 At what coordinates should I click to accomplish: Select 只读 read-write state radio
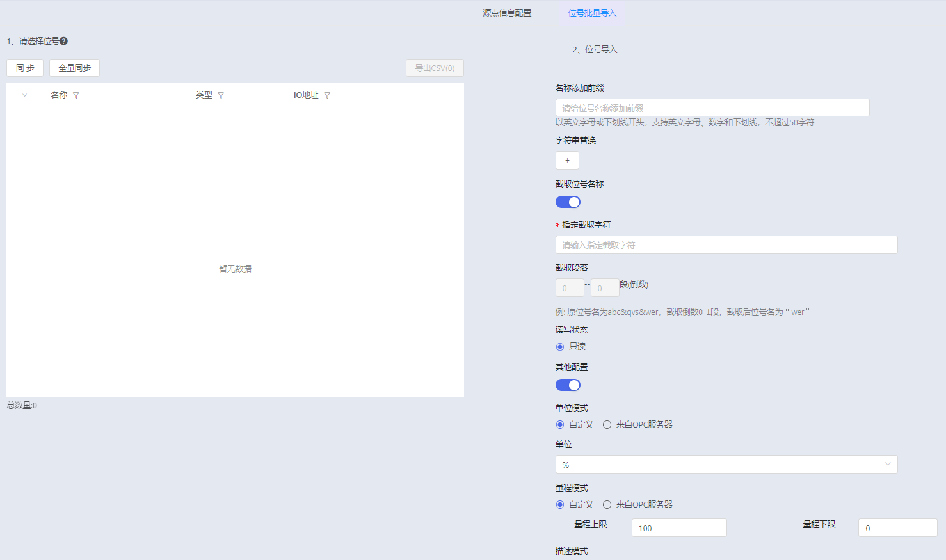tap(560, 347)
